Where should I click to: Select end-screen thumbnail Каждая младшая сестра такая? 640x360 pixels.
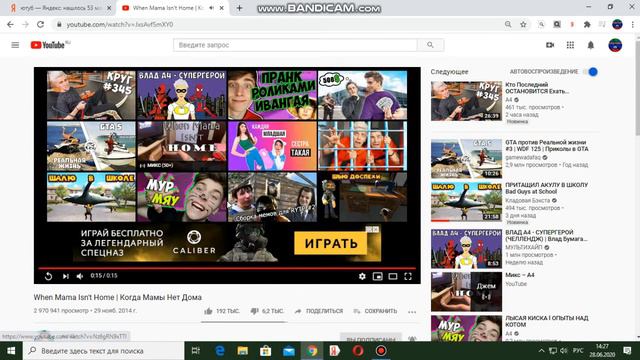click(272, 146)
